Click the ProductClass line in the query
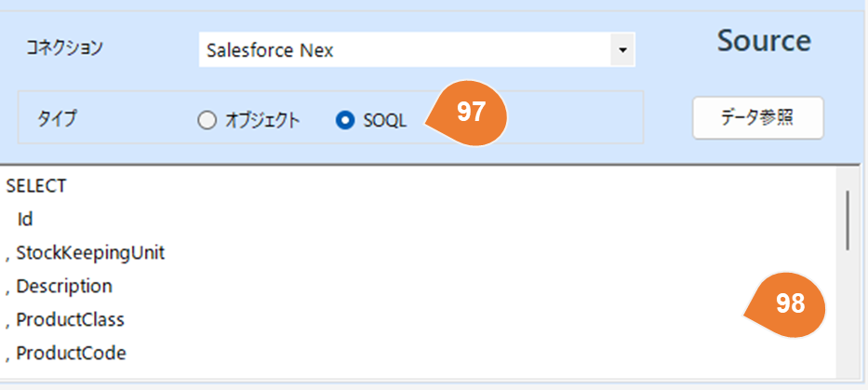868x390 pixels. click(70, 319)
